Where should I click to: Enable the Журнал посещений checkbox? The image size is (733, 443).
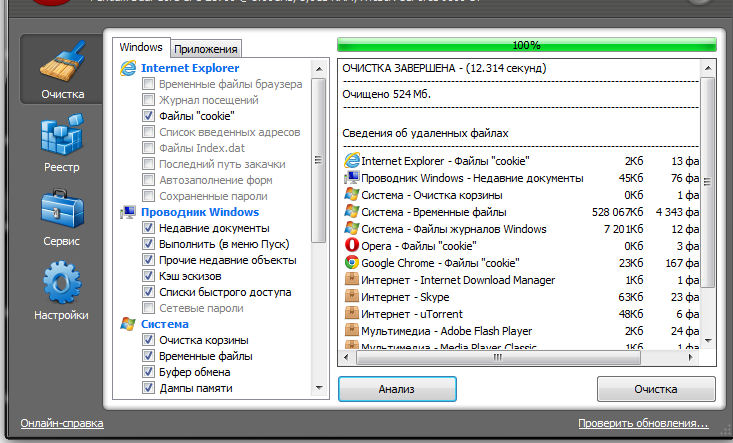pos(149,100)
